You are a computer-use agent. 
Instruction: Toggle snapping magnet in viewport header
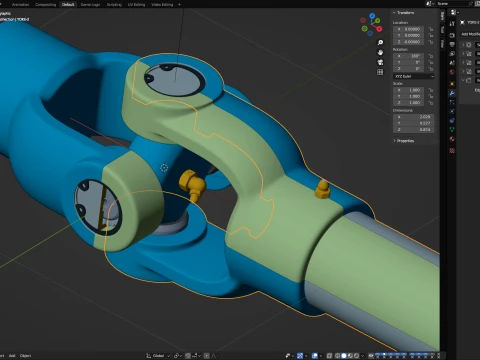click(188, 356)
